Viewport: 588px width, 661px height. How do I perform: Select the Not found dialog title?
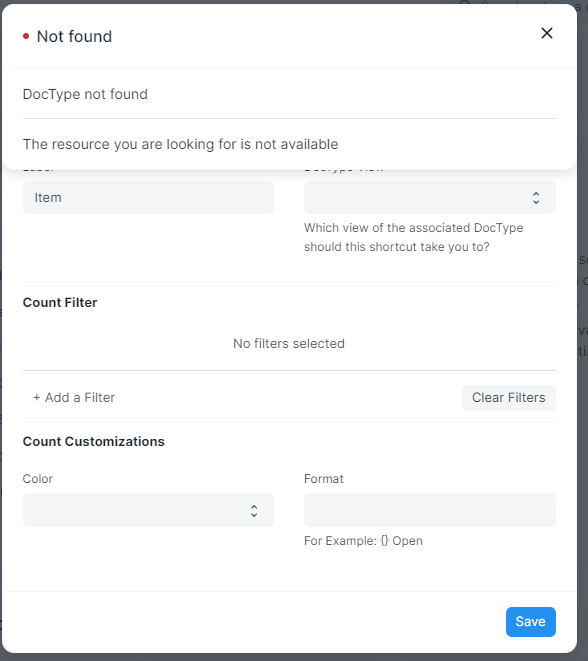74,37
